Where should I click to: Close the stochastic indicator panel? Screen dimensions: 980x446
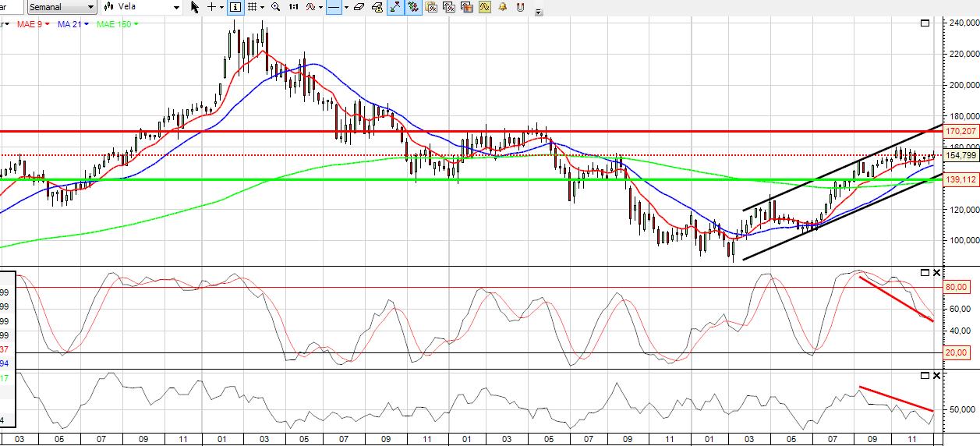(x=936, y=272)
